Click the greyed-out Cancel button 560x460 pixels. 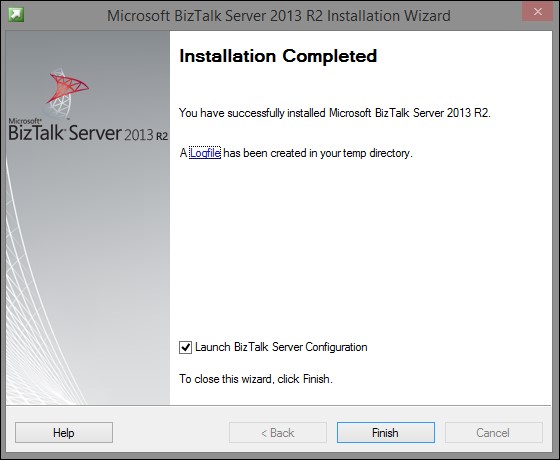pos(494,432)
